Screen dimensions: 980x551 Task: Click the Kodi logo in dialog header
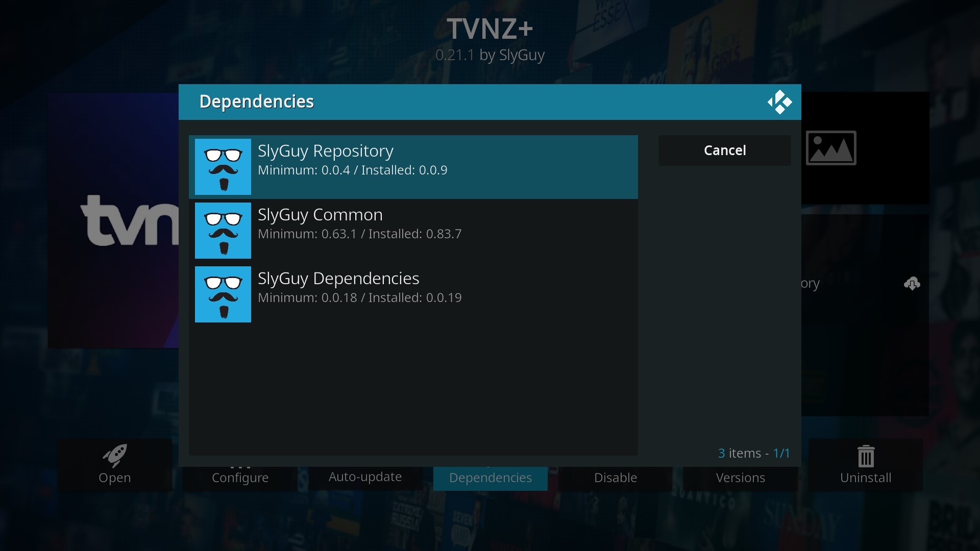(779, 102)
